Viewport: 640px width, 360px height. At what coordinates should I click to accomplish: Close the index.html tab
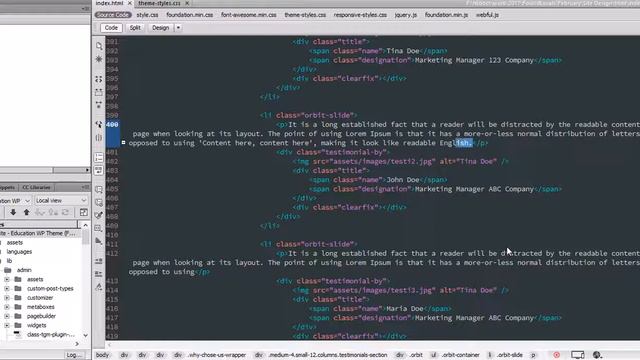pyautogui.click(x=130, y=3)
